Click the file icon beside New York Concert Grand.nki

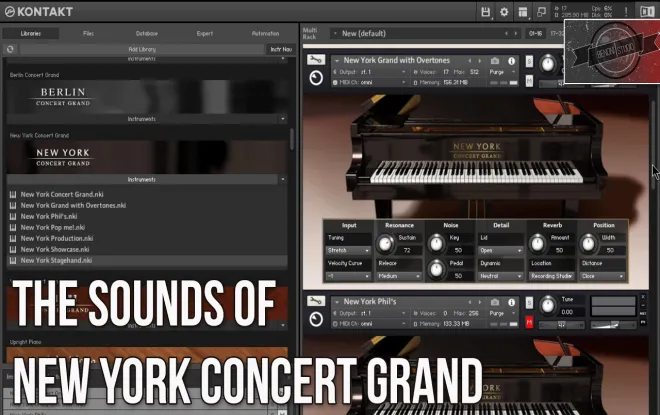click(13, 194)
